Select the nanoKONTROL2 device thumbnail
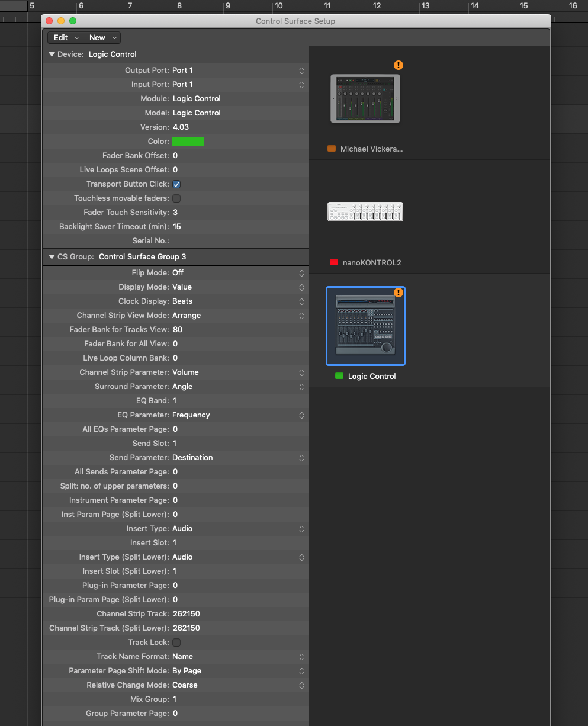 [x=365, y=211]
